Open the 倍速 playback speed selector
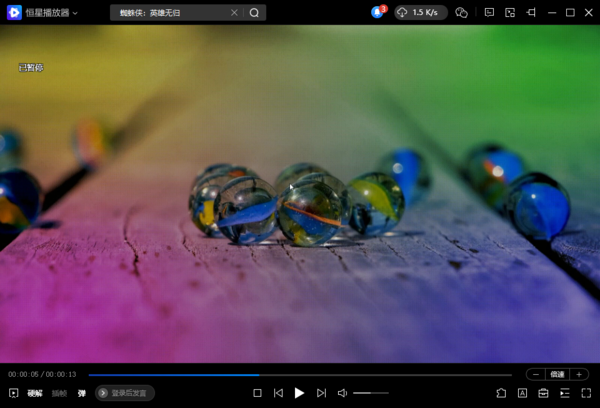The height and width of the screenshot is (408, 600). click(557, 374)
